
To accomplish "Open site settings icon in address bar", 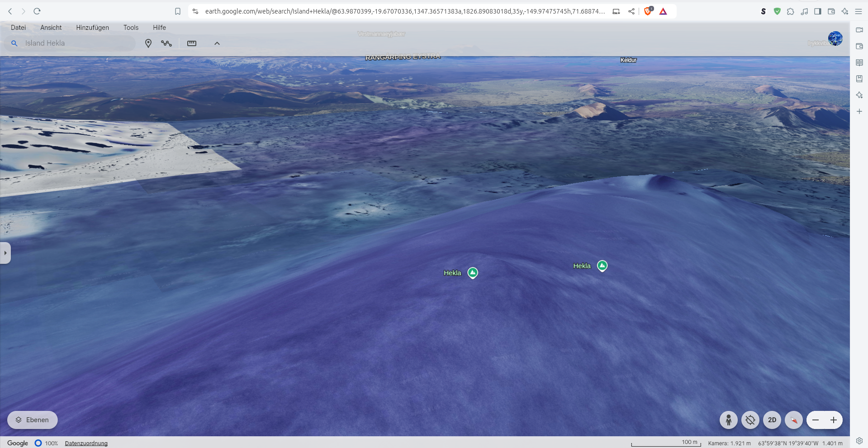I will [195, 11].
